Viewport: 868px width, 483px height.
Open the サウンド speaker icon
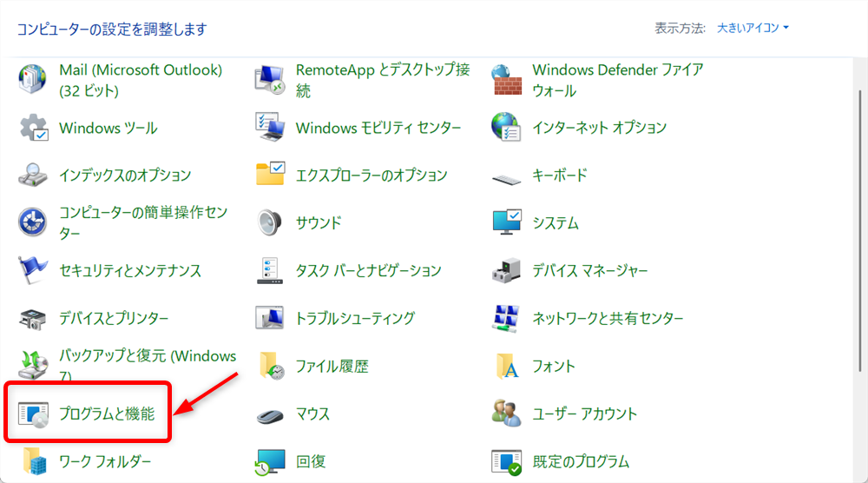[x=270, y=222]
